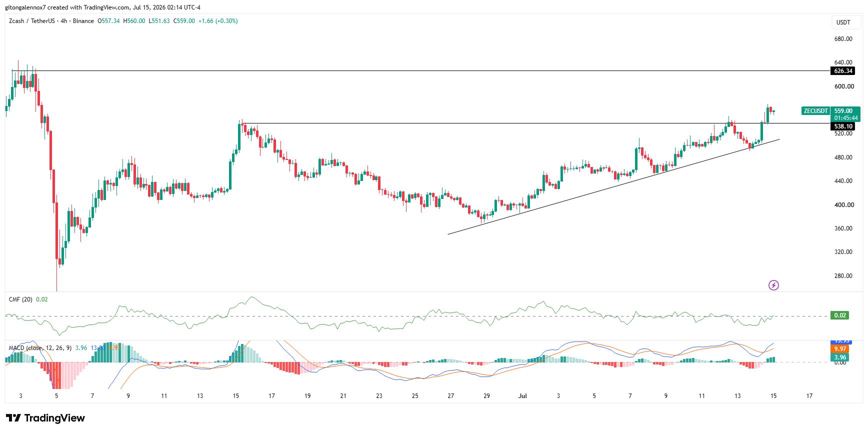Select the 626.34 horizontal line price label
Image resolution: width=868 pixels, height=433 pixels.
843,71
